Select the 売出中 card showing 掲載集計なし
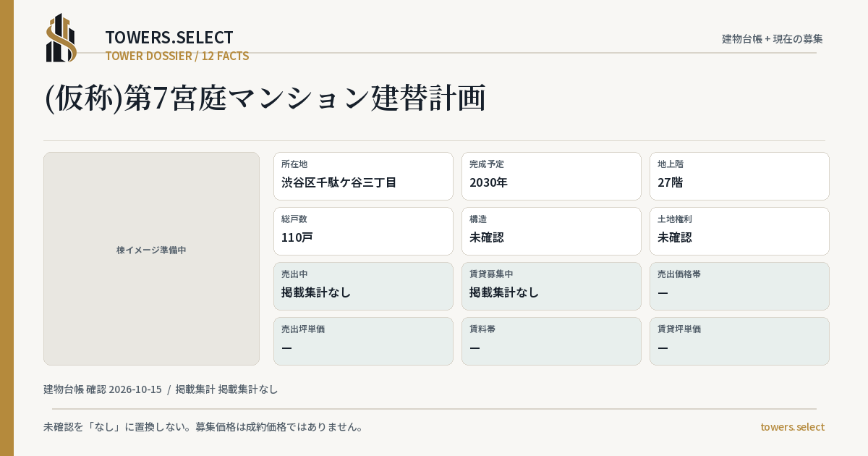Screen dimensions: 868x456 pyautogui.click(x=363, y=286)
